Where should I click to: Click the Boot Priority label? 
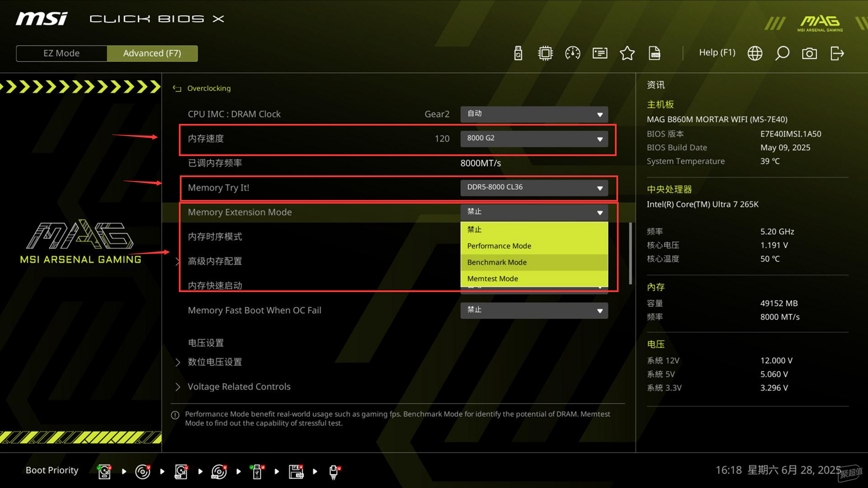pyautogui.click(x=52, y=470)
